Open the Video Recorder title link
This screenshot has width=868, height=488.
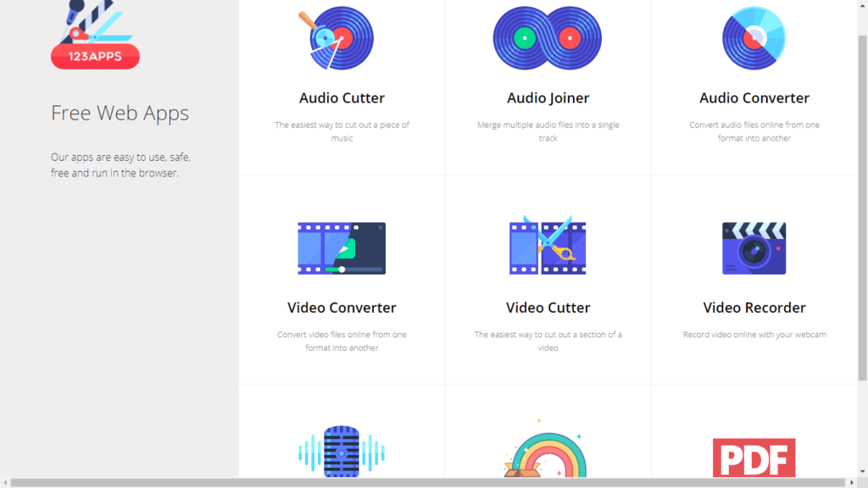(x=754, y=308)
